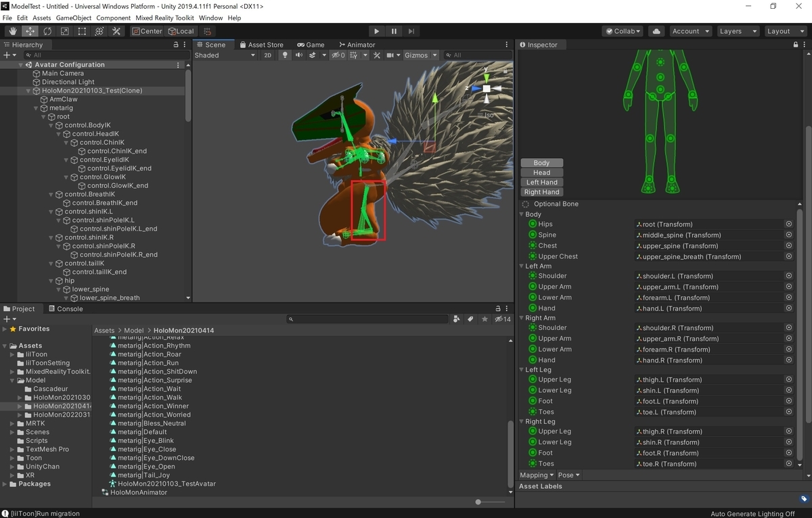This screenshot has height=518, width=812.
Task: Select the Scale tool
Action: pos(65,31)
